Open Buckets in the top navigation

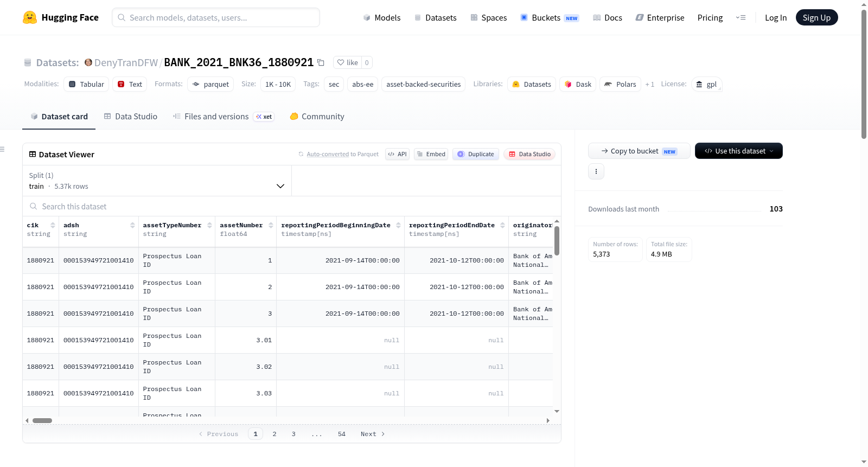pyautogui.click(x=550, y=17)
